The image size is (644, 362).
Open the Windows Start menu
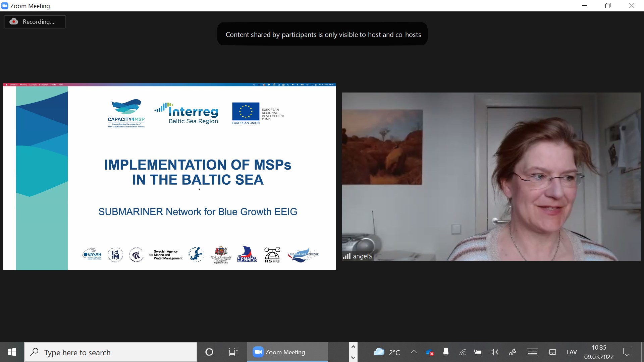click(x=12, y=352)
